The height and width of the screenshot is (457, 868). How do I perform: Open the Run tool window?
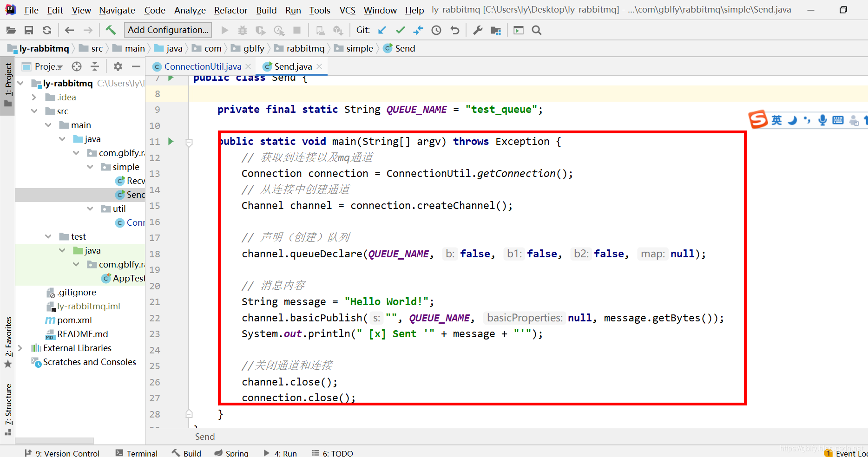click(281, 453)
